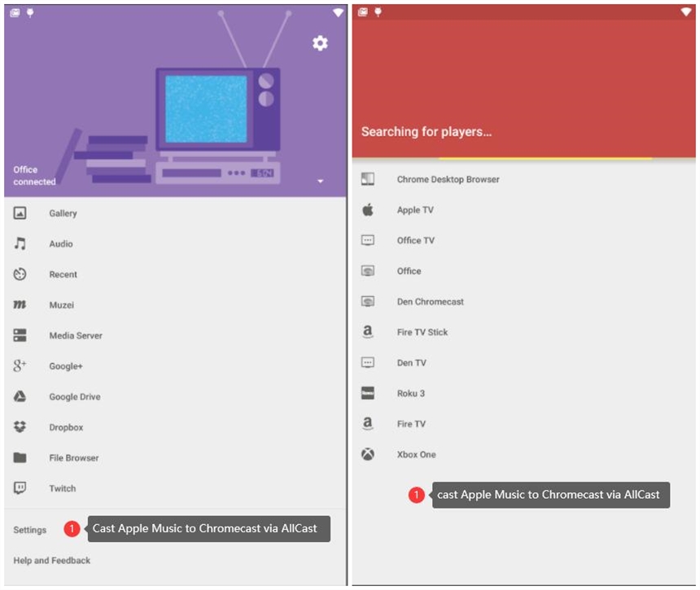Screen dimensions: 700x590
Task: Tap the Office connected status text
Action: pyautogui.click(x=34, y=176)
